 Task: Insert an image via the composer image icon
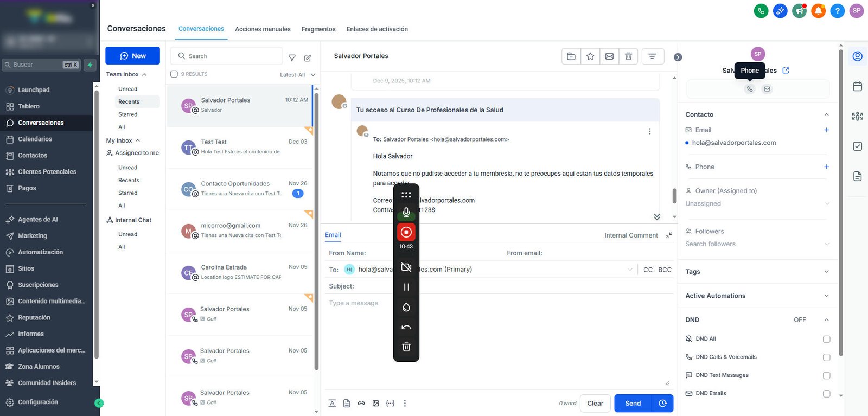[x=376, y=403]
